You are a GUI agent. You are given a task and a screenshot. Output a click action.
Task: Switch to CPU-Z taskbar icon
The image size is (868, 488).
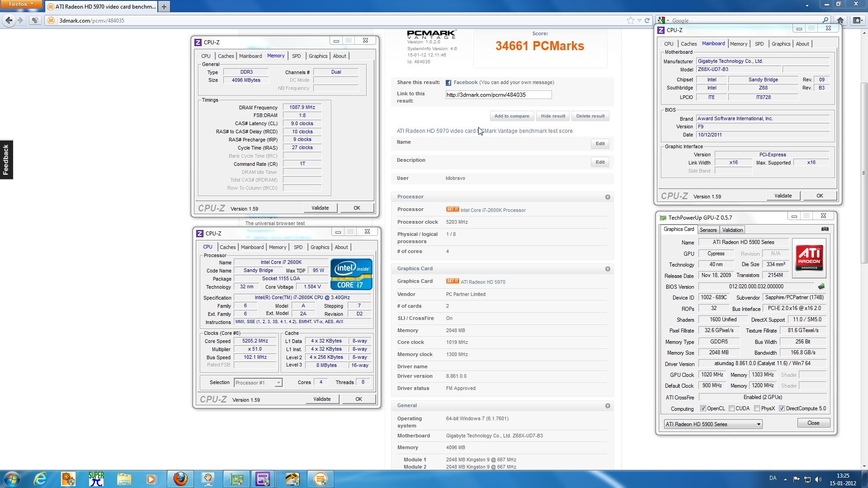pos(264,479)
